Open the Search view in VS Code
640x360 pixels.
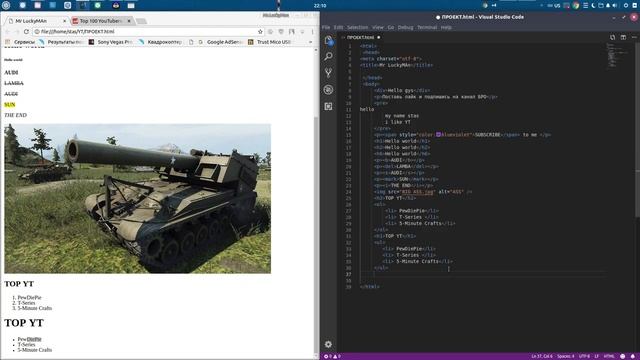tap(328, 56)
